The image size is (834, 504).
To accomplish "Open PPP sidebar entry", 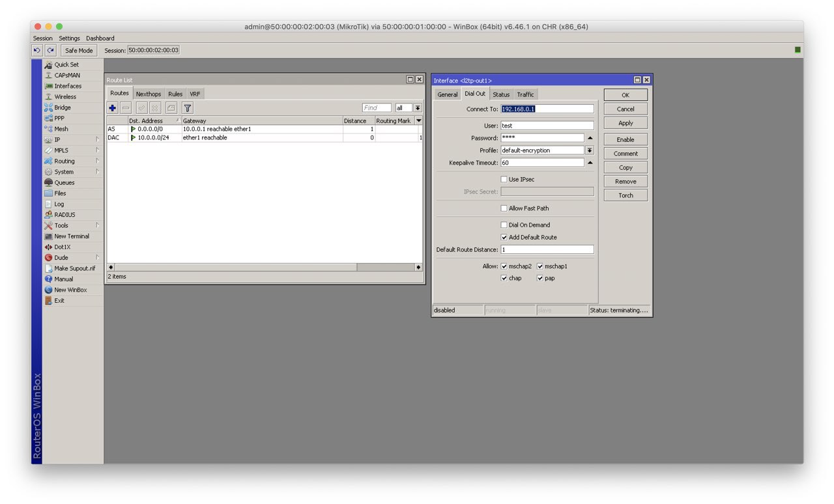I will point(59,119).
